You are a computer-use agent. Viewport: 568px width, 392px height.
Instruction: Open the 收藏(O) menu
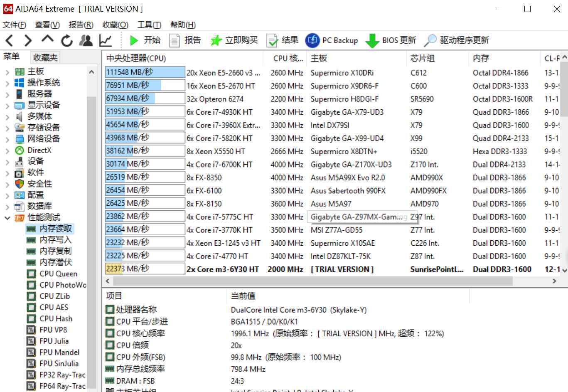click(x=116, y=25)
